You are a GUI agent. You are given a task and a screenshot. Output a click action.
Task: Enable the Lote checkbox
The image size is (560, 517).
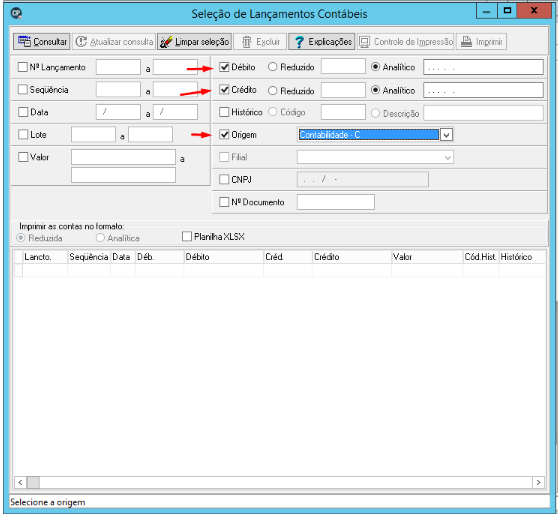(22, 134)
